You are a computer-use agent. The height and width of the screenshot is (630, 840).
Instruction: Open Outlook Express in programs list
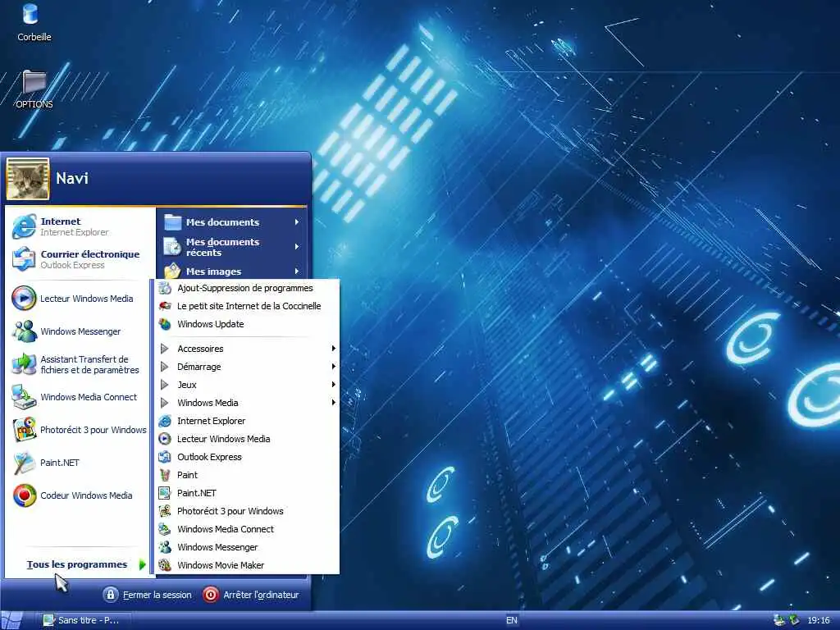click(x=247, y=457)
